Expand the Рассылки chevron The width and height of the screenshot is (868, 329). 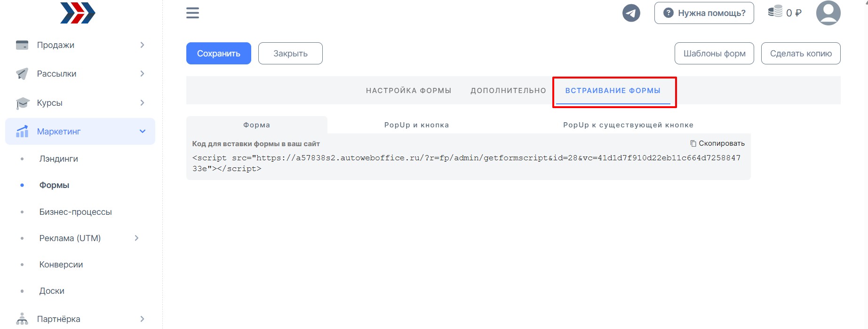tap(142, 73)
